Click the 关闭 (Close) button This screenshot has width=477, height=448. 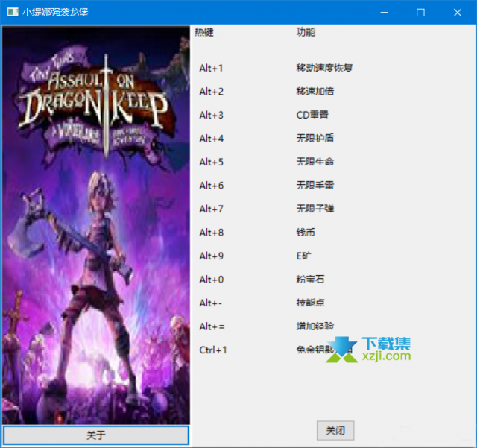click(x=335, y=431)
